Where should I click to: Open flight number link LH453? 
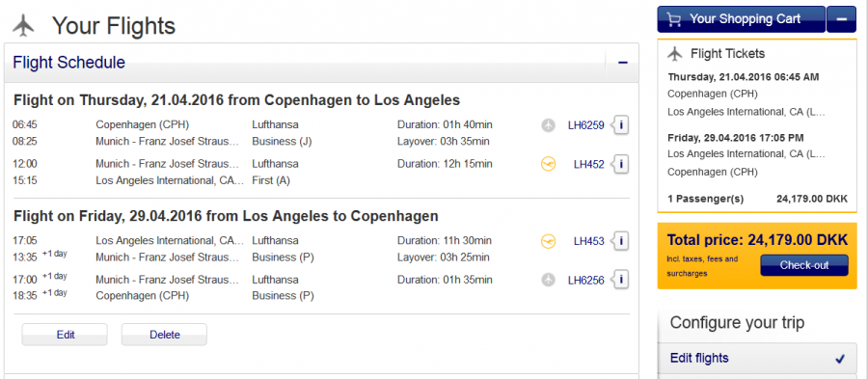[589, 241]
